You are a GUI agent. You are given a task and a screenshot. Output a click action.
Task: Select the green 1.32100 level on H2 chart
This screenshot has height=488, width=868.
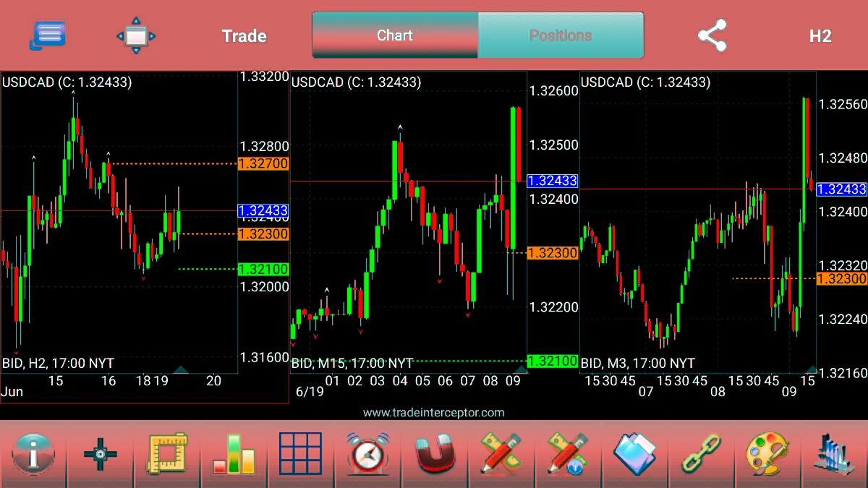263,269
